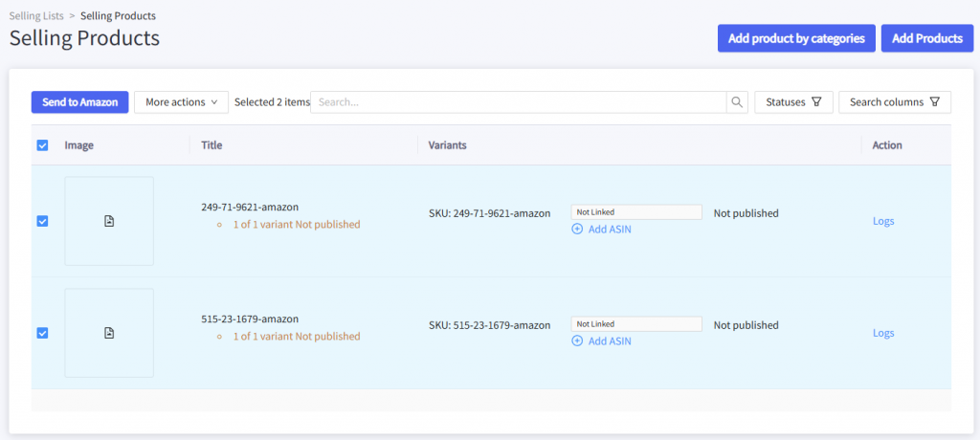Click the search magnifier icon
This screenshot has height=440, width=980.
(x=736, y=102)
